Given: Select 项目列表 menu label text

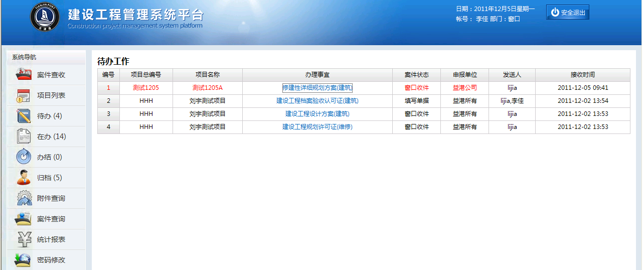Looking at the screenshot, I should pyautogui.click(x=51, y=95).
